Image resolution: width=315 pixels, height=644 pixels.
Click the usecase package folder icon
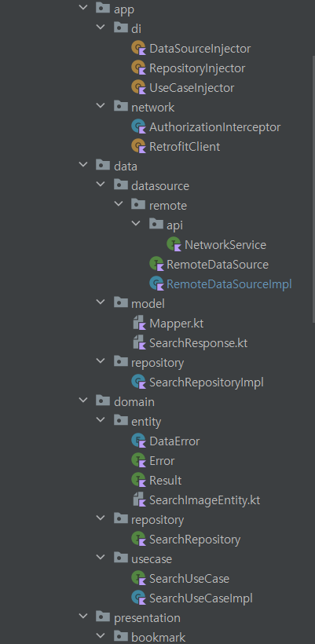pyautogui.click(x=120, y=558)
